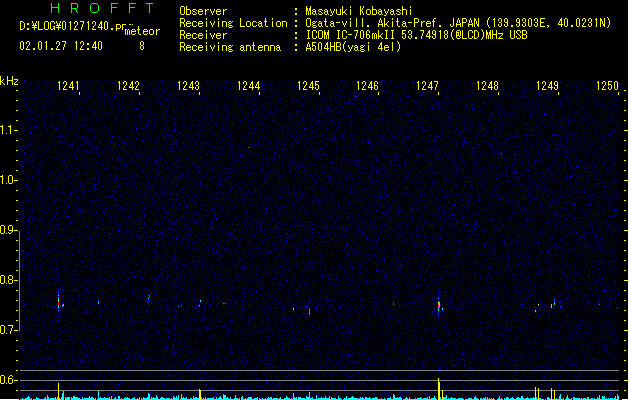629x400 pixels.
Task: Click the 0.6 kHz frequency label
Action: (8, 380)
